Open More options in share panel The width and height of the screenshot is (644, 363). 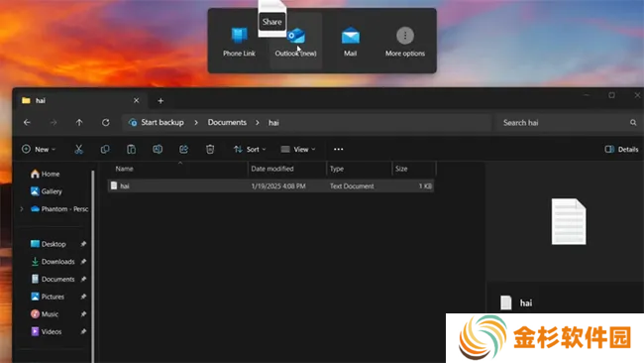click(405, 42)
